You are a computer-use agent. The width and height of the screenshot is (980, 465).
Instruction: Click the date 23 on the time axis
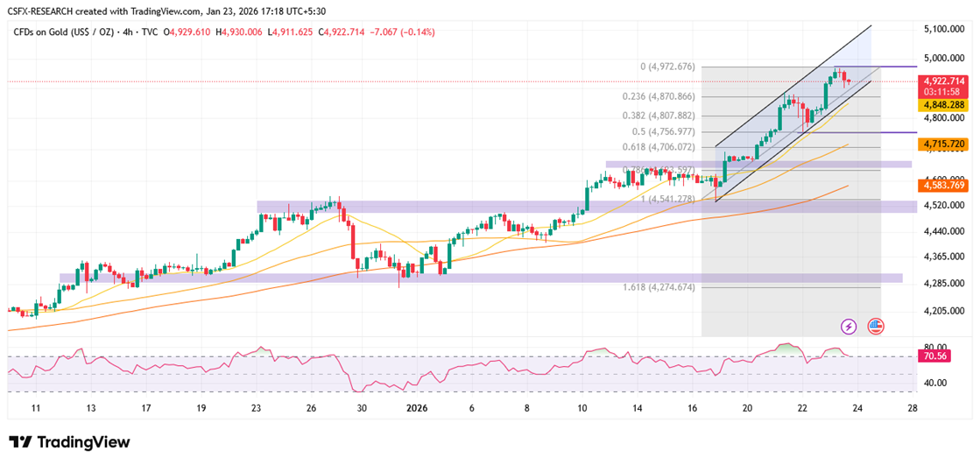coord(256,409)
